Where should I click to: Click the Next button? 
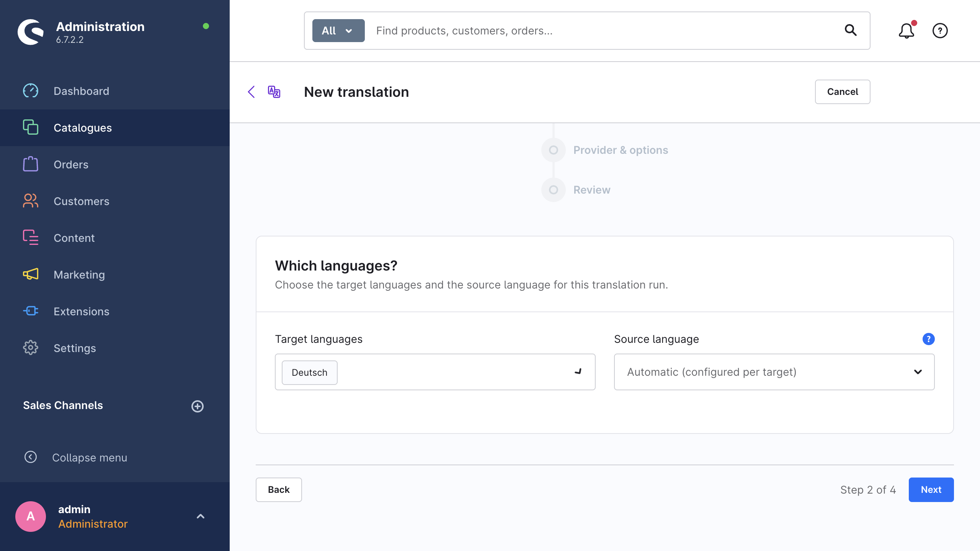click(931, 490)
